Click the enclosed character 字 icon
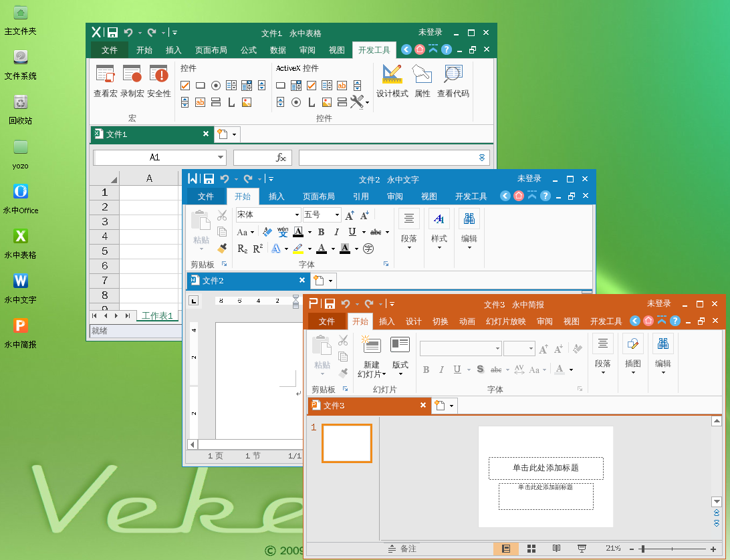The width and height of the screenshot is (730, 560). (368, 249)
